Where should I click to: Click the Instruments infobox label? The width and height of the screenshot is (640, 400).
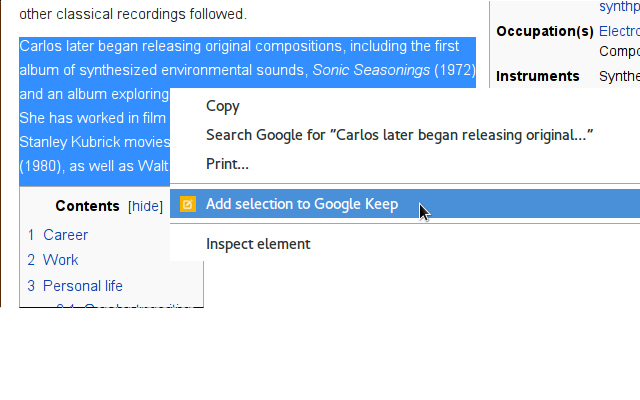pos(538,76)
